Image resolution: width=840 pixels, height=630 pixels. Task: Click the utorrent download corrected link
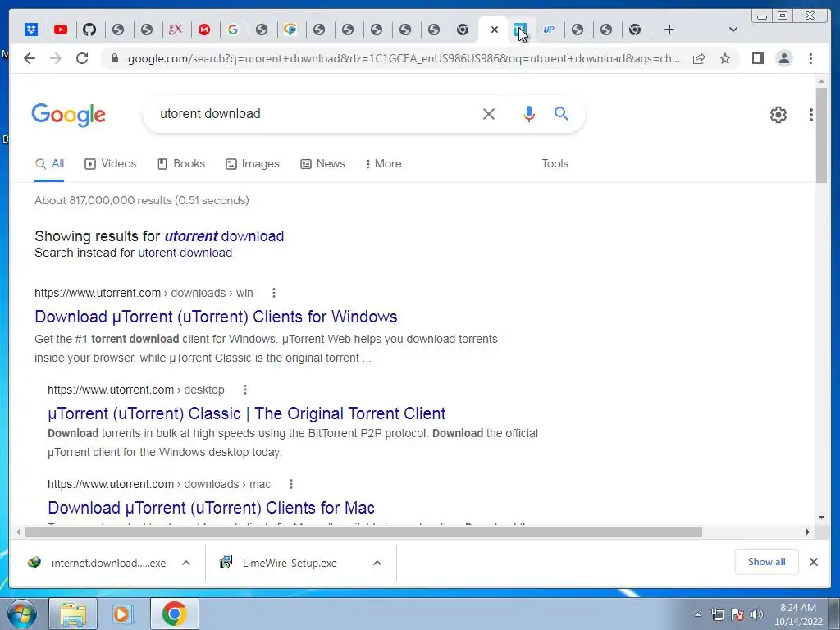click(x=224, y=236)
